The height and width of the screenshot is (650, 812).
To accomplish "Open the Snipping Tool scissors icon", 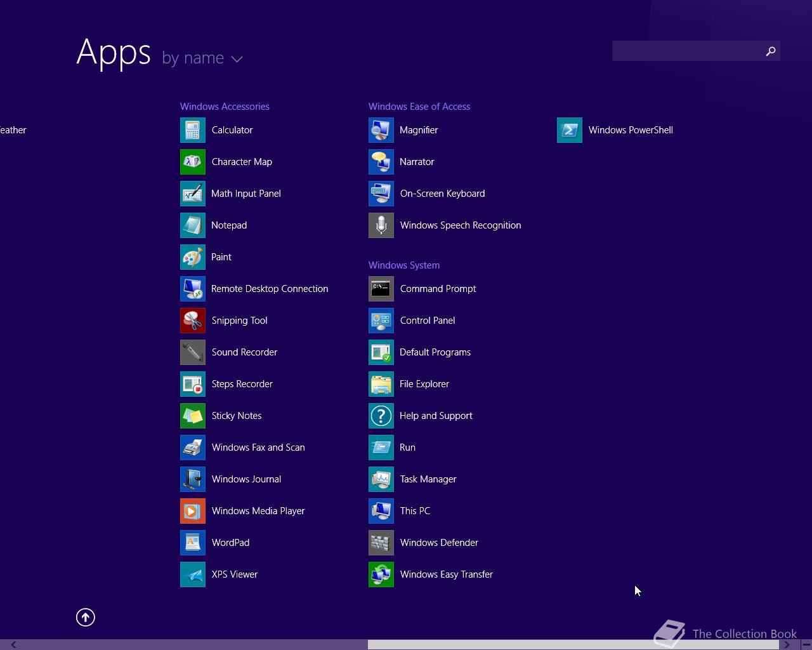I will tap(193, 321).
